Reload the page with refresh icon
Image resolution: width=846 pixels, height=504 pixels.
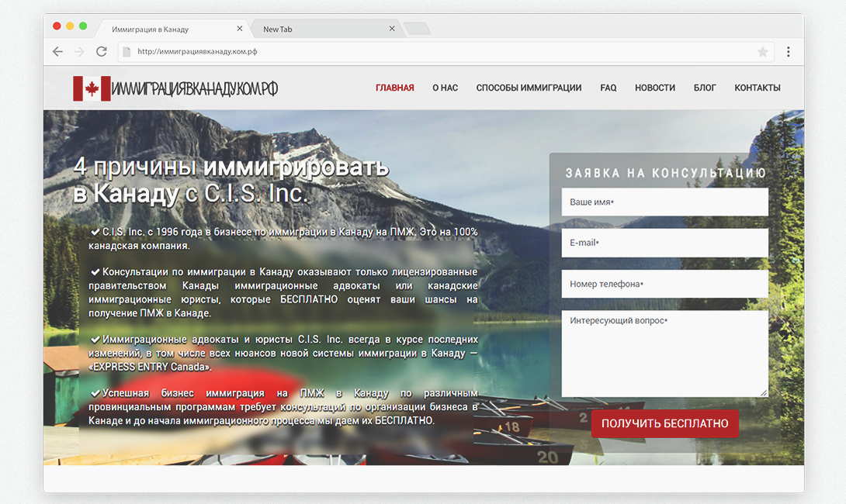pyautogui.click(x=102, y=52)
